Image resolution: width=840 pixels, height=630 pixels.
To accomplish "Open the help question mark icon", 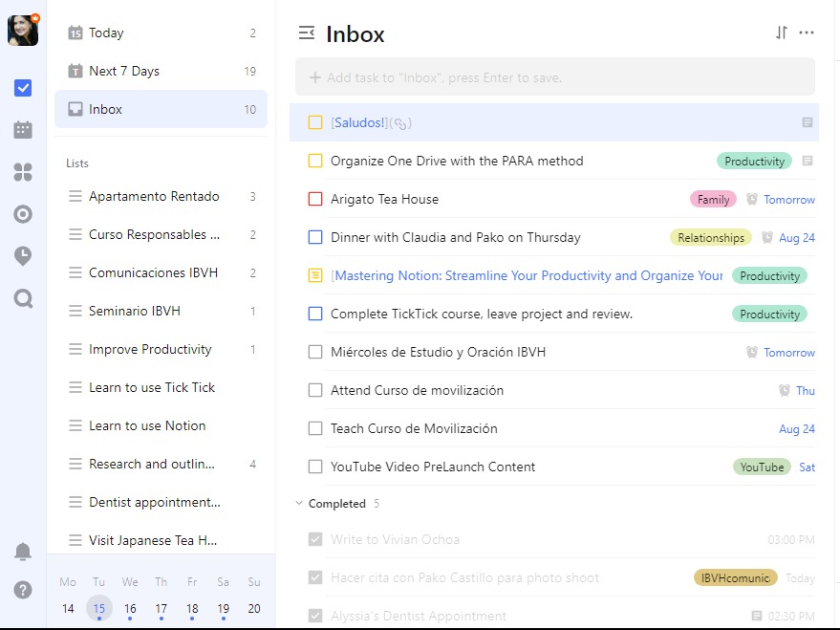I will click(x=23, y=590).
